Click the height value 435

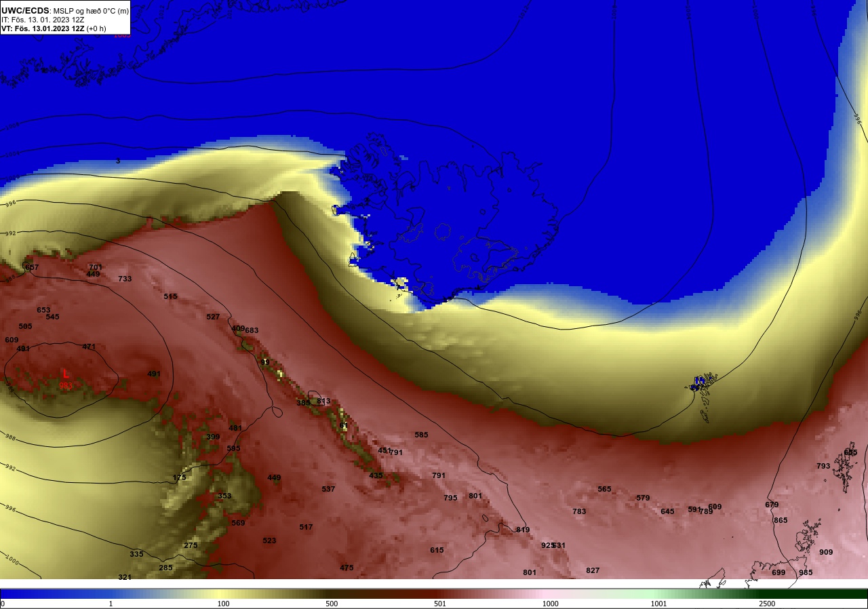[x=376, y=475]
